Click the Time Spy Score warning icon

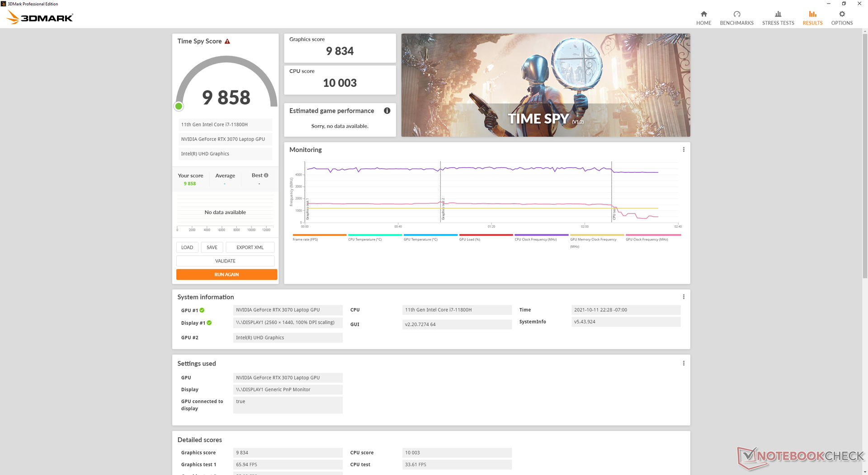click(227, 41)
